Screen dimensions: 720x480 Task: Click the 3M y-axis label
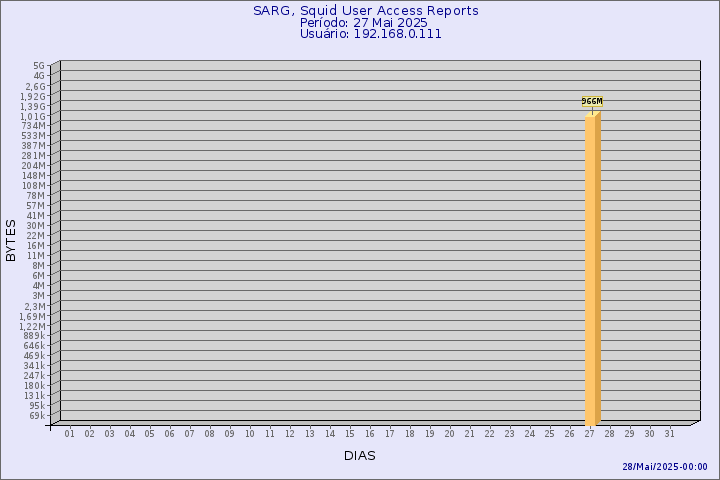(x=39, y=295)
